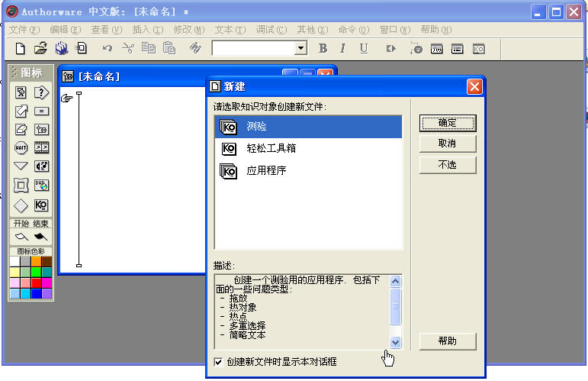Click the white Start flag
This screenshot has height=381, width=588.
point(21,237)
